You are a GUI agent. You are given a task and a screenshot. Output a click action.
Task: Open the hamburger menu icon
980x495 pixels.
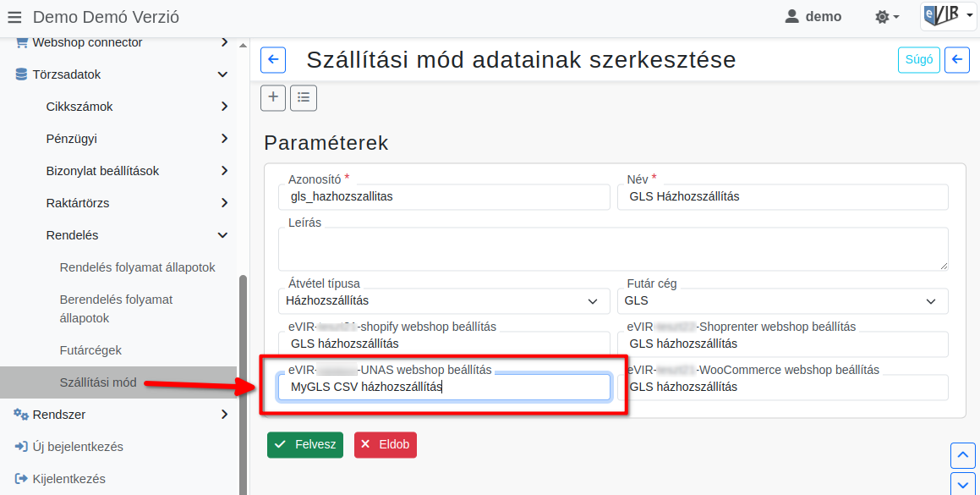point(14,17)
